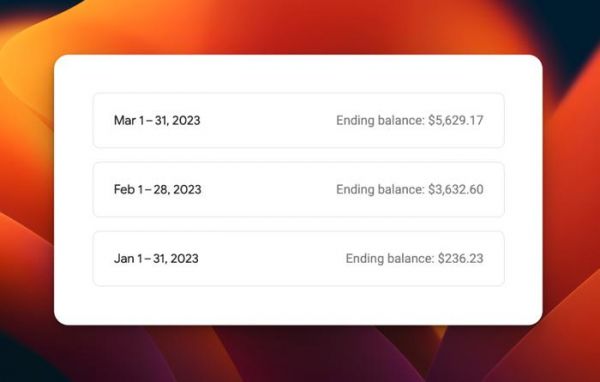Select the 'Ending balance:' label in January row

[390, 258]
